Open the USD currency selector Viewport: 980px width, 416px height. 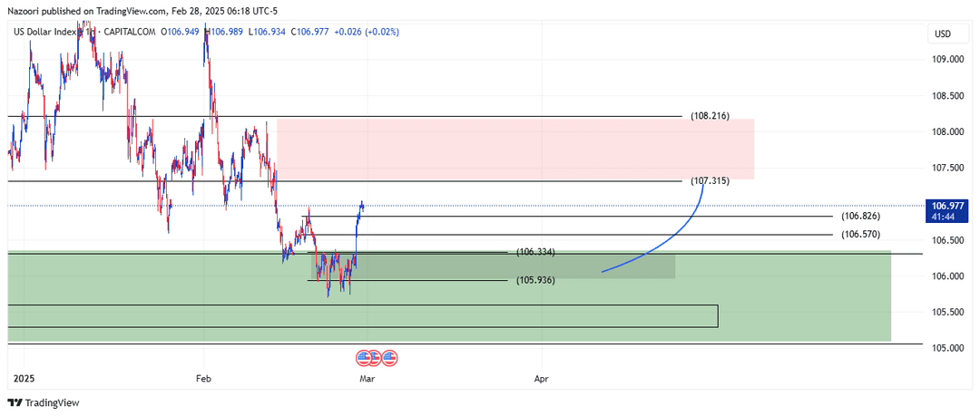[x=943, y=34]
